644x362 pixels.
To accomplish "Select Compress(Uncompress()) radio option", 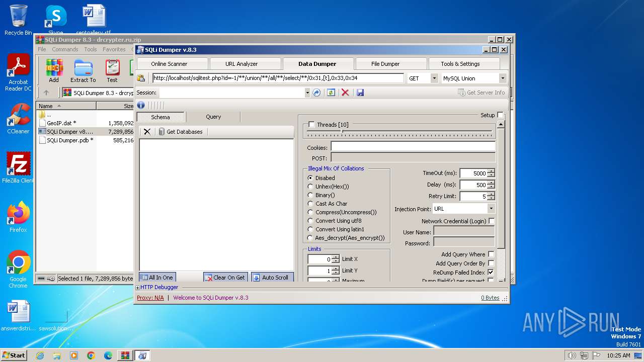I will point(310,212).
